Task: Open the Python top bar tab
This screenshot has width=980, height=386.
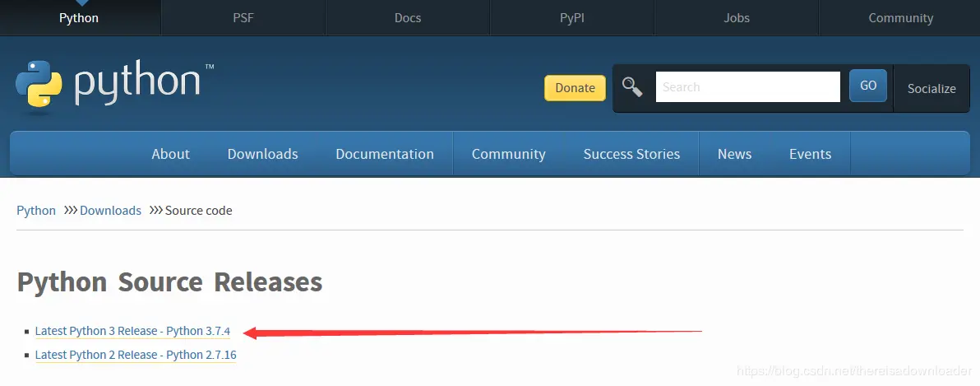Action: point(79,17)
